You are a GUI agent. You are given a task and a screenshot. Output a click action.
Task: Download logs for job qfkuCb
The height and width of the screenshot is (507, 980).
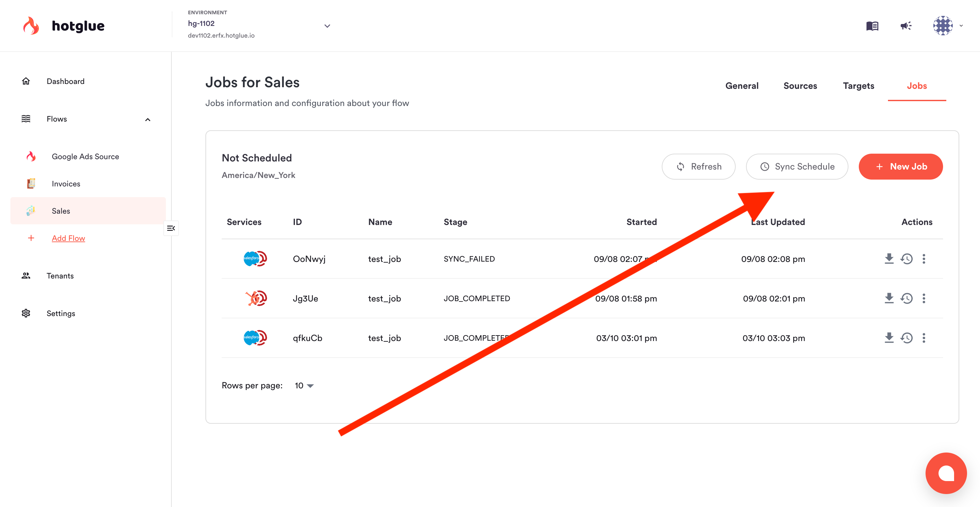(889, 338)
